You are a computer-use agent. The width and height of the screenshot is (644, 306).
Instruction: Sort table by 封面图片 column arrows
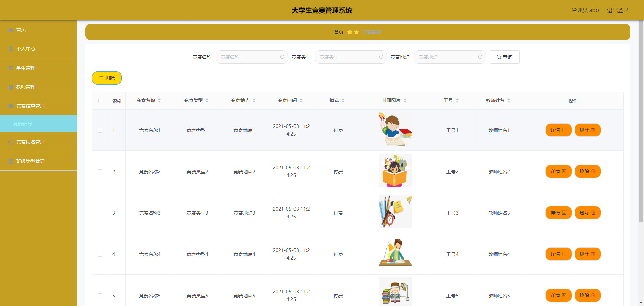coord(405,100)
